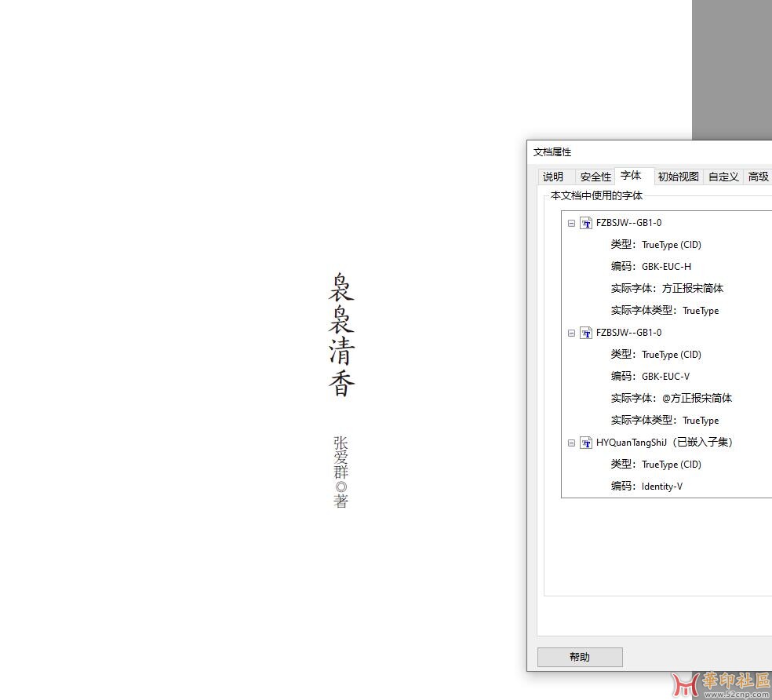Image resolution: width=772 pixels, height=700 pixels.
Task: Click the author line 张爱群◎著
Action: (340, 472)
